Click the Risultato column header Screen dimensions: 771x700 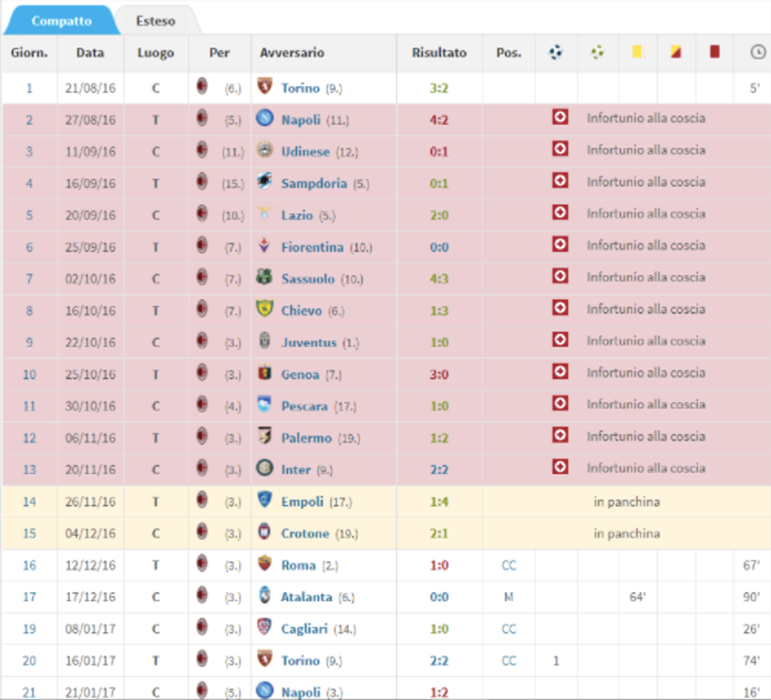pyautogui.click(x=439, y=53)
